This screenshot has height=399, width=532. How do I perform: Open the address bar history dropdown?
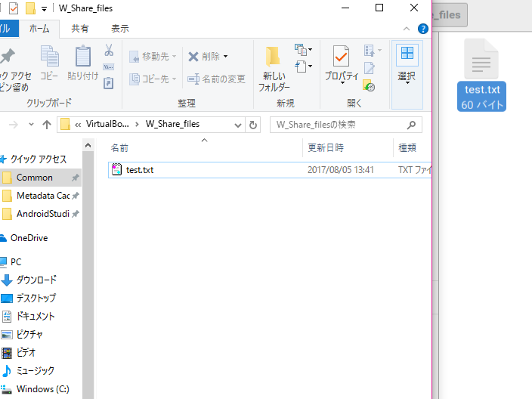tap(238, 125)
